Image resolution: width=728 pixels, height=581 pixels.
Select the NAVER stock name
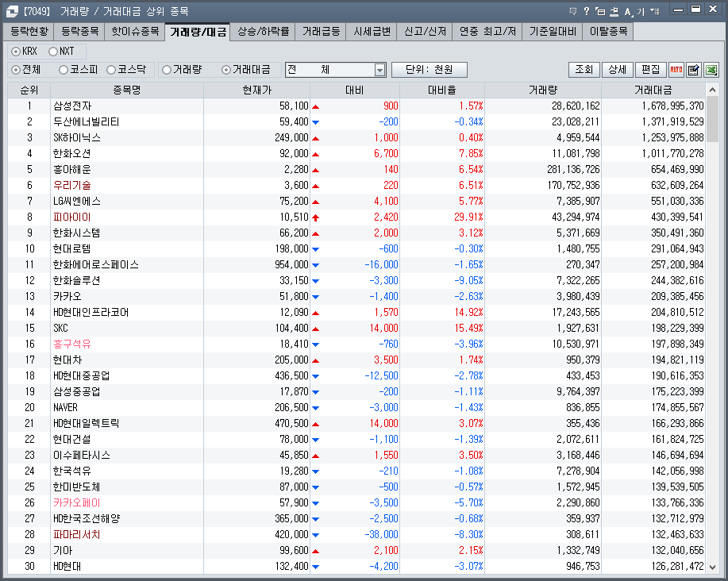(65, 407)
